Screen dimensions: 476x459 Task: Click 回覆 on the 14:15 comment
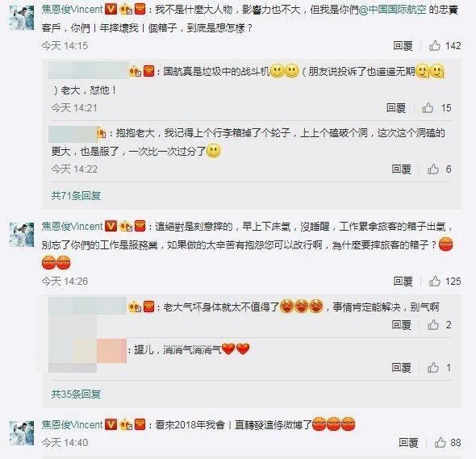tap(403, 46)
